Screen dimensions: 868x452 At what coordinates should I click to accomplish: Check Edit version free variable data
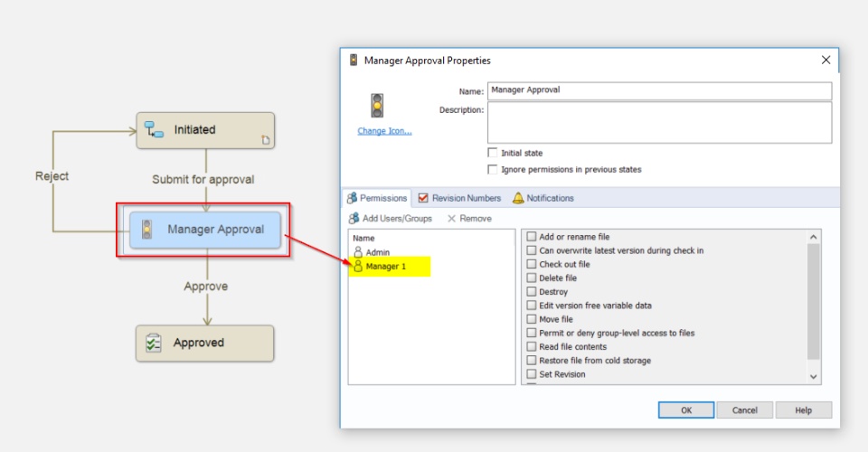[x=532, y=306]
